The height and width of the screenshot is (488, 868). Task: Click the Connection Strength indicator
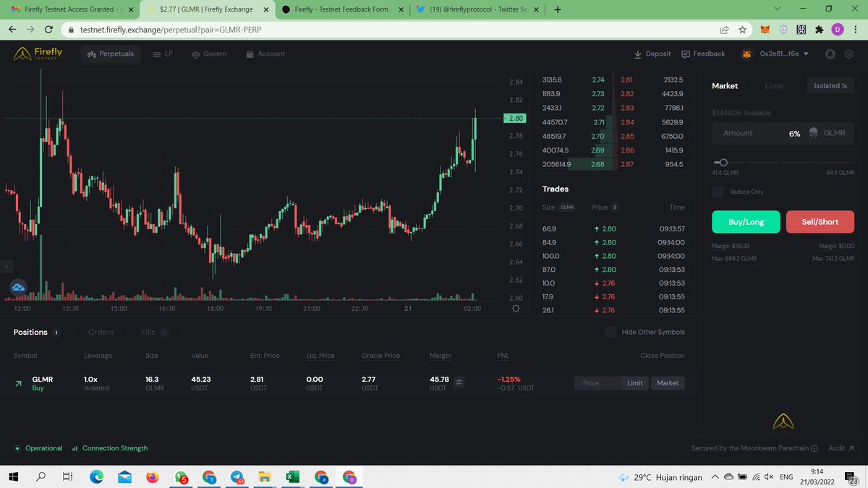[110, 448]
